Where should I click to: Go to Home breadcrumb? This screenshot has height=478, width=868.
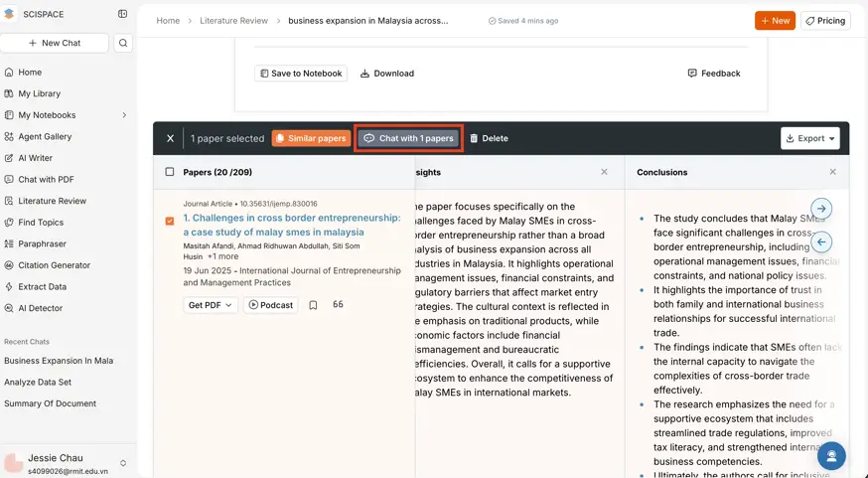click(168, 21)
